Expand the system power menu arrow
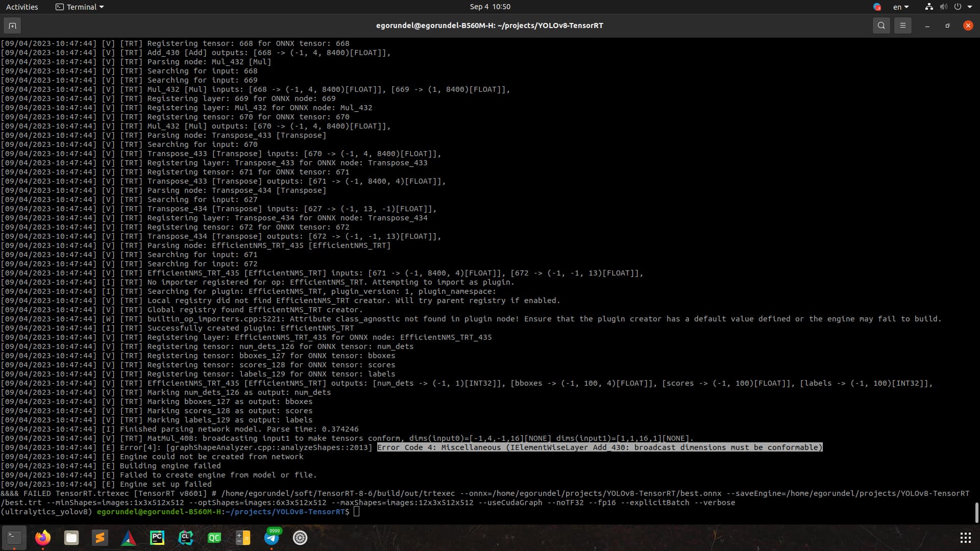This screenshot has width=980, height=551. 970,7
